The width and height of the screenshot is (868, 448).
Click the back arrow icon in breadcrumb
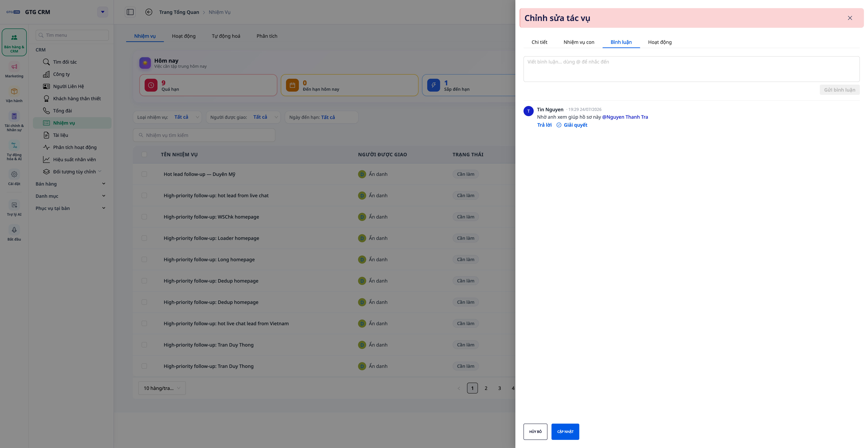149,12
